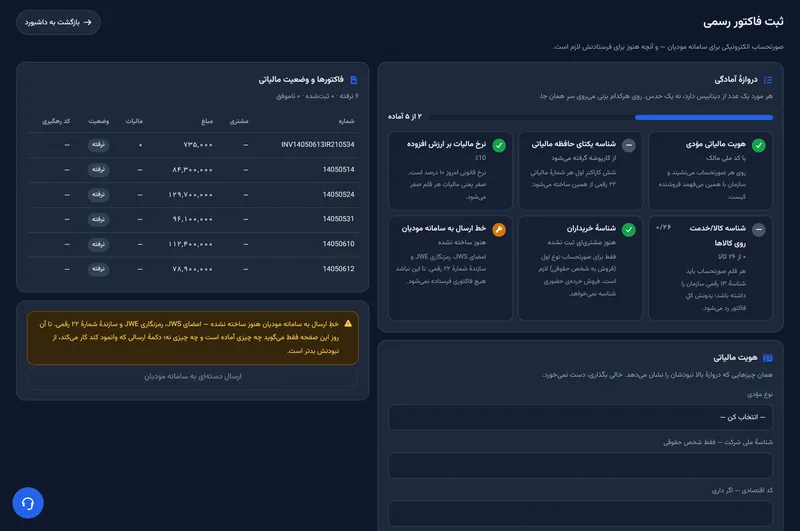
Task: Click the yellow warning triangle icon
Action: tap(348, 323)
